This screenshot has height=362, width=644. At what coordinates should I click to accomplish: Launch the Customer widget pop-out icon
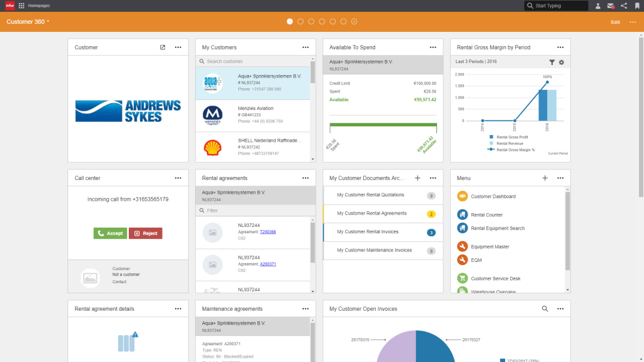[163, 47]
